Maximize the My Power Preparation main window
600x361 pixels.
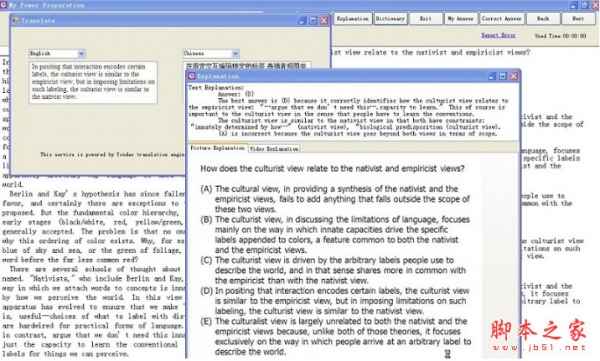pos(584,5)
